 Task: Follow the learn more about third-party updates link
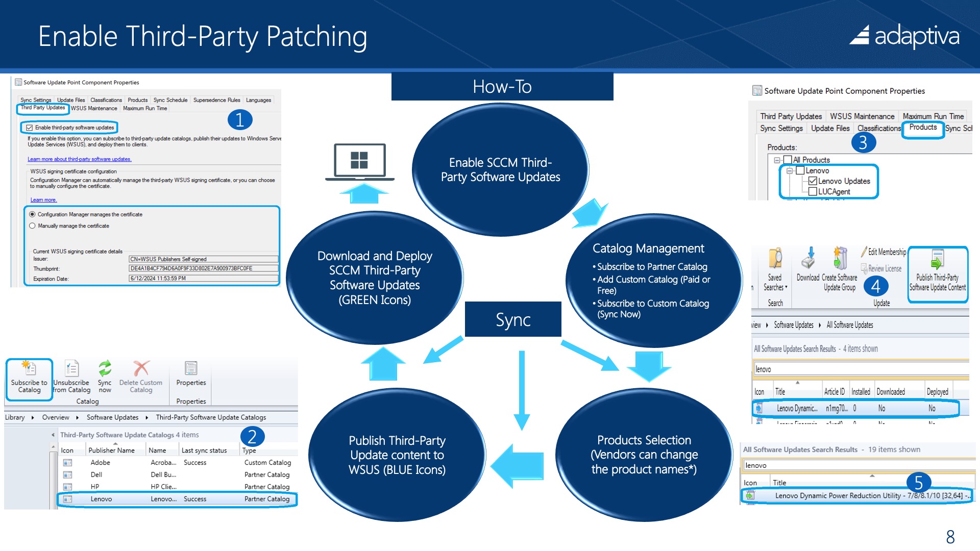coord(79,159)
